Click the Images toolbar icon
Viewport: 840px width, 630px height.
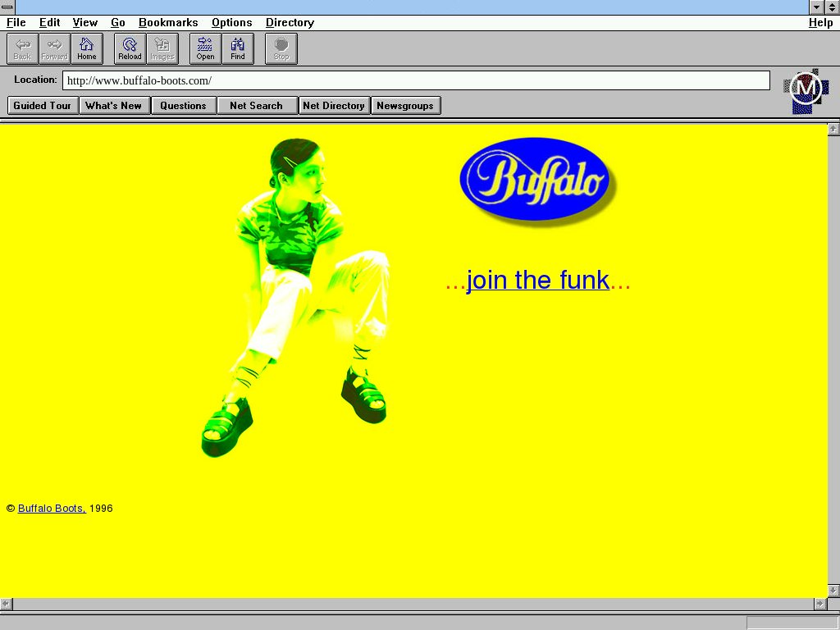(x=162, y=48)
